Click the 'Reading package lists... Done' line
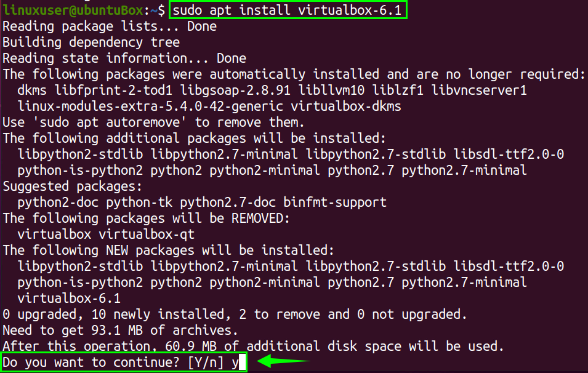588x373 pixels. point(110,26)
